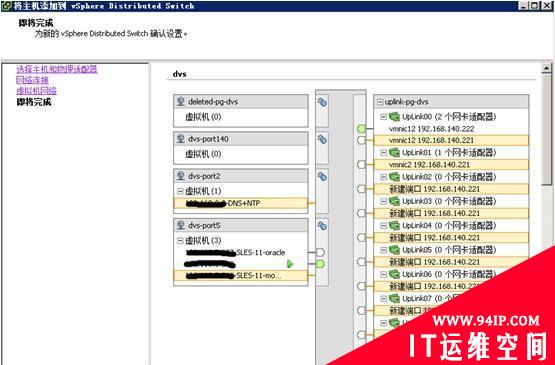Image resolution: width=555 pixels, height=365 pixels.
Task: Collapse the UpLink06 node
Action: 384,274
